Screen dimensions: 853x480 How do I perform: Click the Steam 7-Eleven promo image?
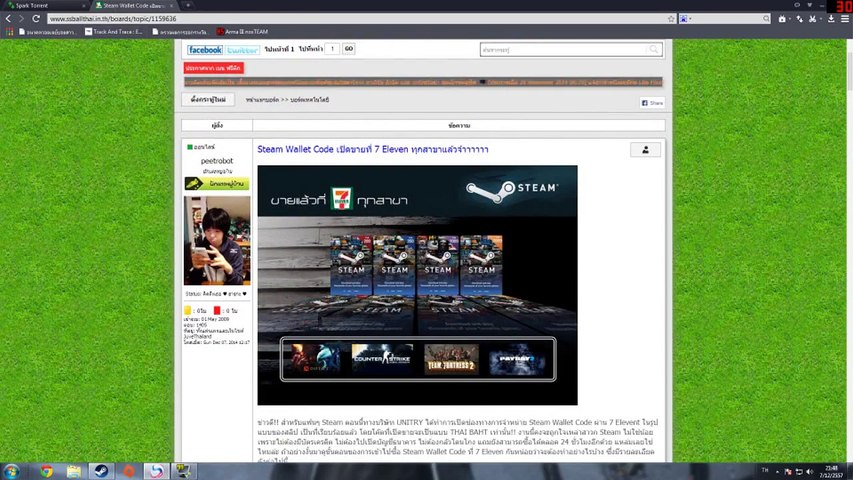[x=417, y=285]
